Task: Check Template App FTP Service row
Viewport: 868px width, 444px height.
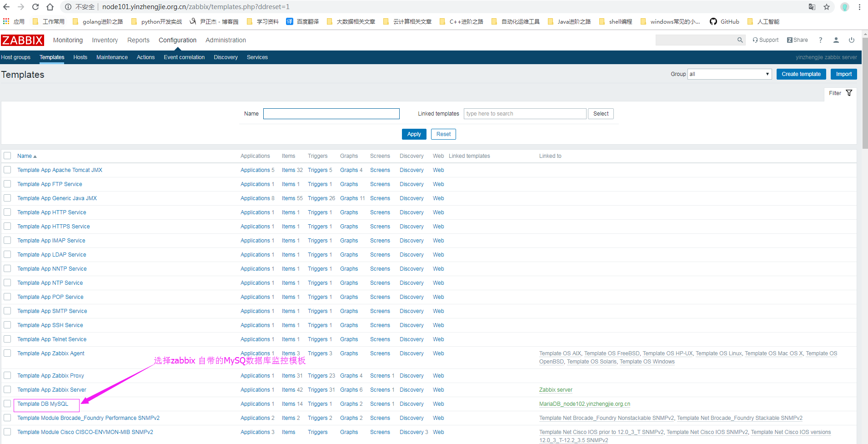Action: tap(7, 184)
